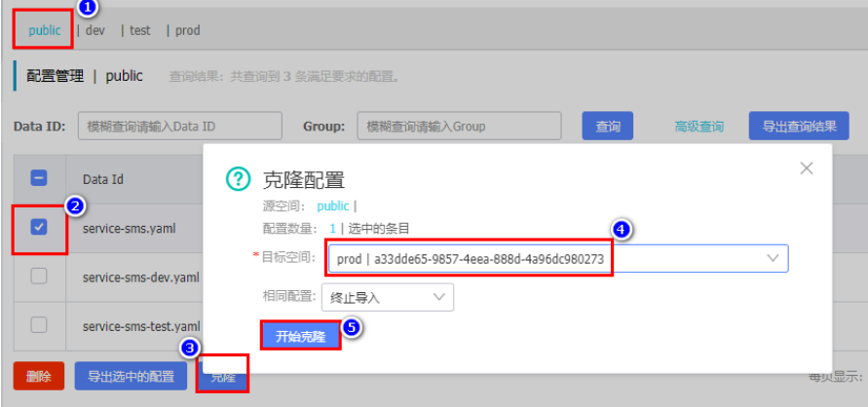
Task: Expand 目标空间 dropdown via chevron arrow
Action: pos(773,258)
